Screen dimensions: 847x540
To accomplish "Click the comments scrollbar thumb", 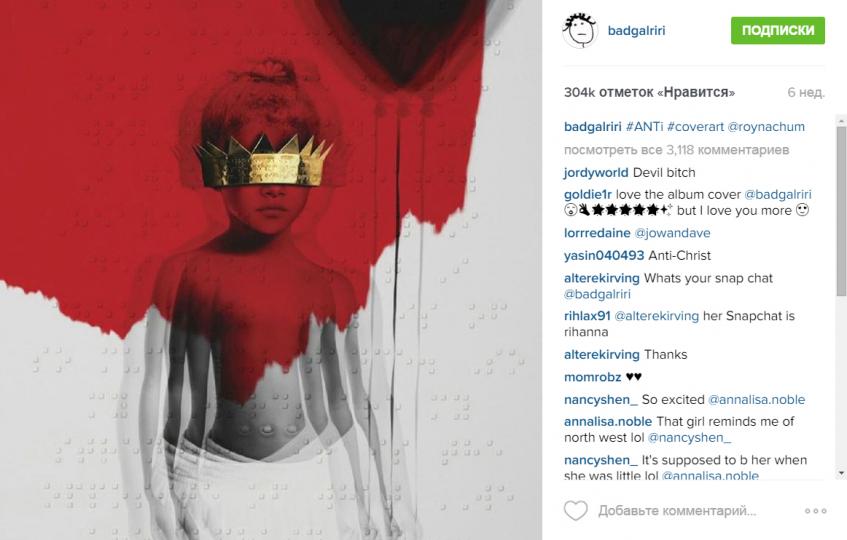I will pos(841,211).
